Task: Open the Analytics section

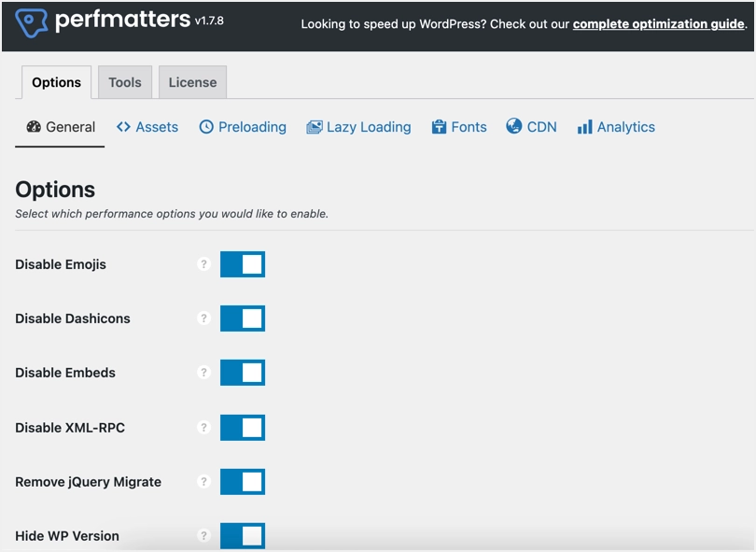Action: 616,127
